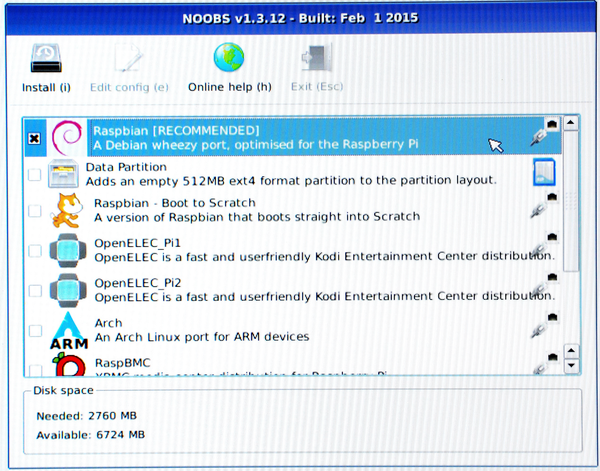Screen dimensions: 600x471
Task: Enable the OpenELEC_Pi1 checkbox
Action: click(35, 251)
